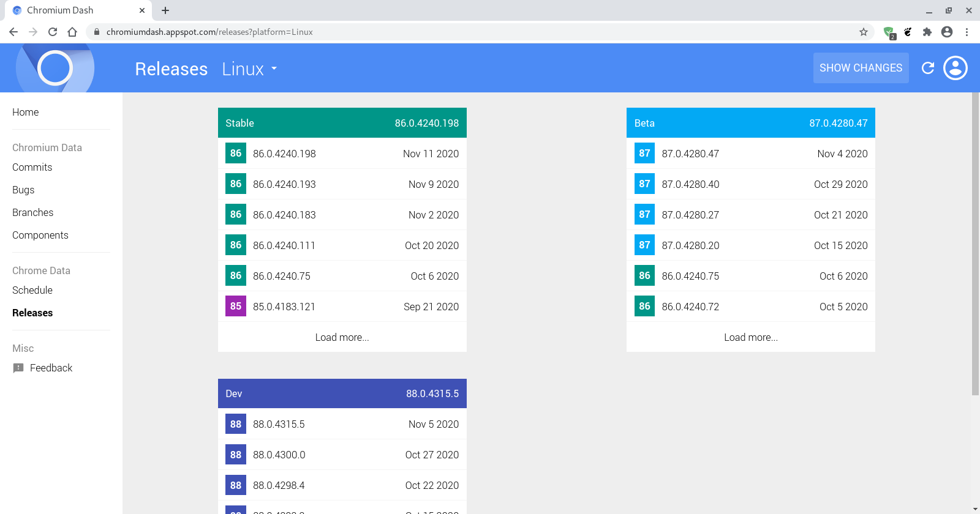Screen dimensions: 980x514
Task: Open Branches in the sidebar
Action: [x=33, y=212]
